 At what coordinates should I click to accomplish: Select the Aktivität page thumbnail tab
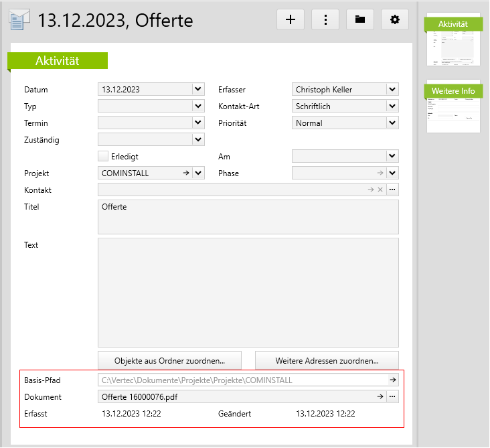(453, 40)
